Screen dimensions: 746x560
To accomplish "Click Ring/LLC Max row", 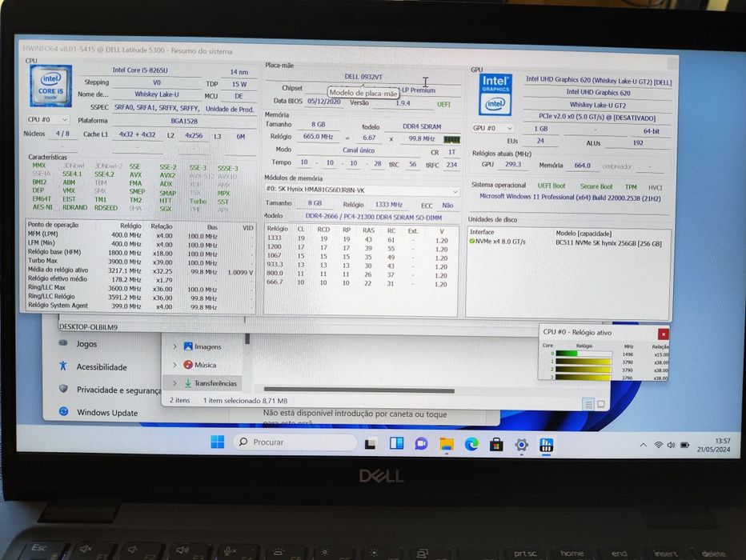I will tap(139, 288).
